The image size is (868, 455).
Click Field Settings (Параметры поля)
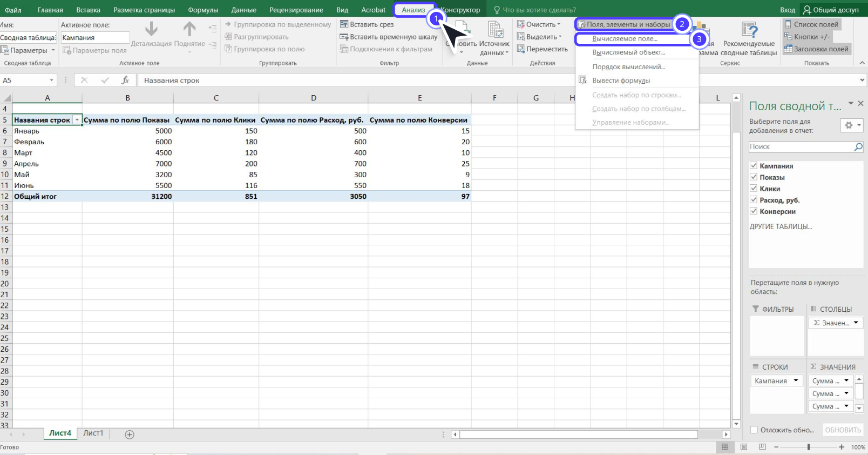94,50
